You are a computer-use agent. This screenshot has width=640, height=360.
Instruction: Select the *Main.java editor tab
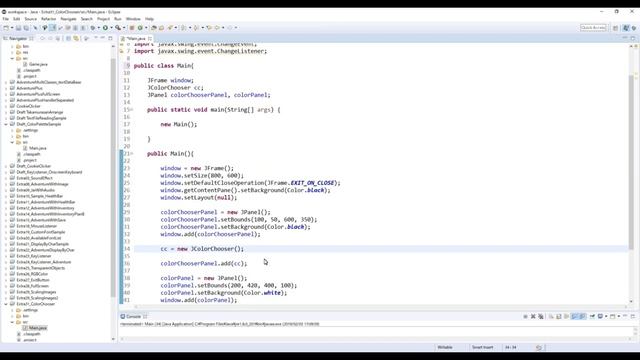click(136, 38)
